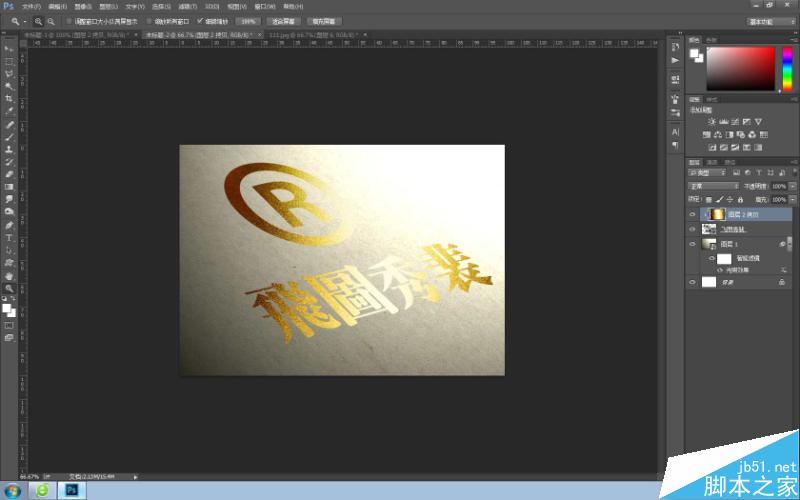The width and height of the screenshot is (800, 500).
Task: Open the 文件(F) menu
Action: (31, 7)
